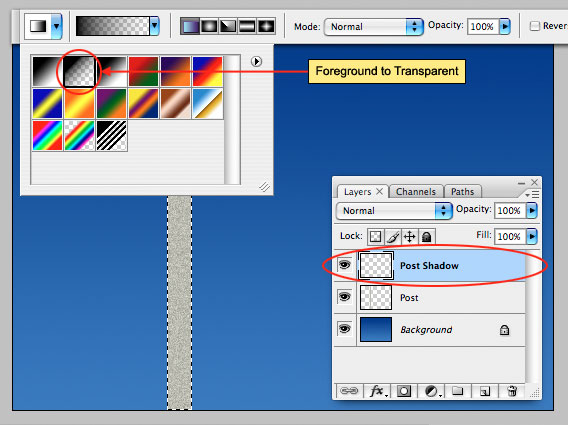Viewport: 568px width, 425px height.
Task: Open the tool preset picker arrow
Action: coord(57,26)
